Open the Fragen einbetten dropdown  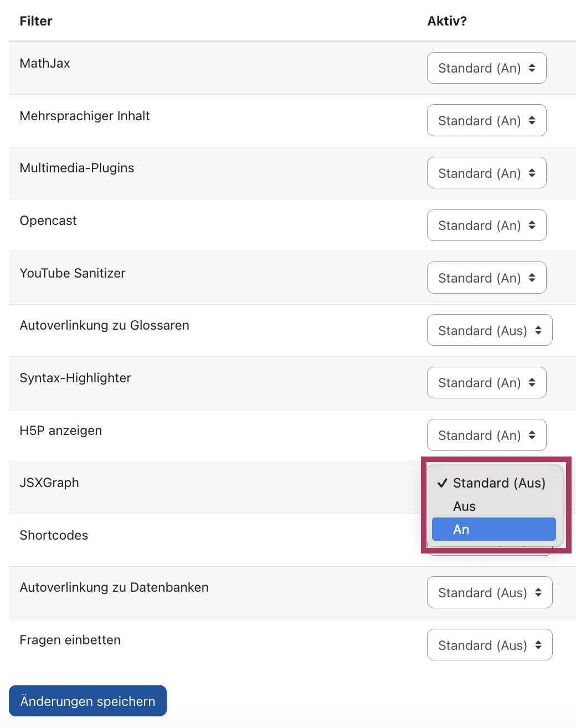pos(489,644)
